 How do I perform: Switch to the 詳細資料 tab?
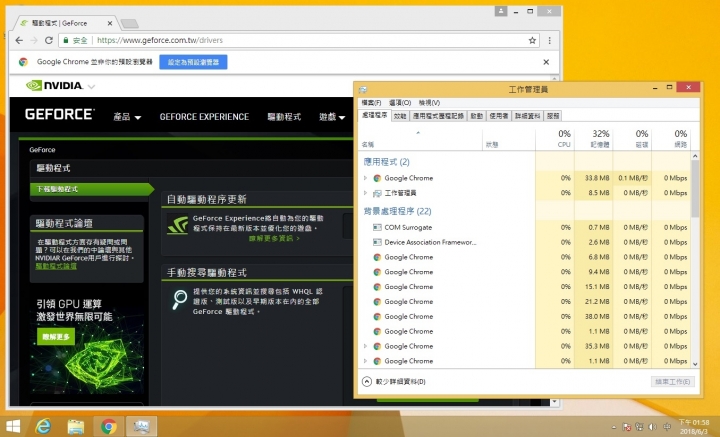coord(528,116)
